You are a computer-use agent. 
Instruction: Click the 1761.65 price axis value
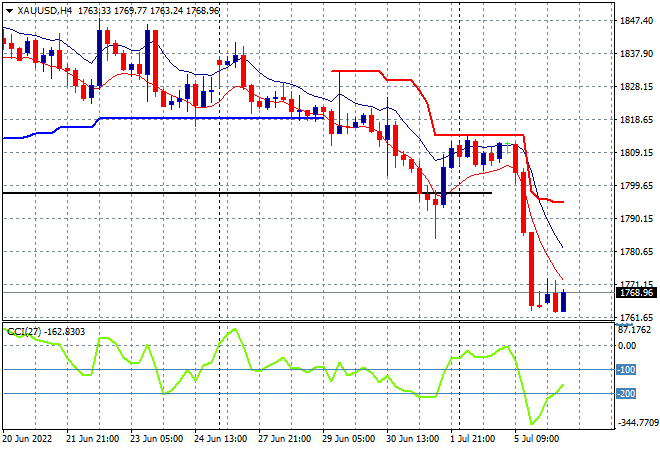tap(636, 317)
